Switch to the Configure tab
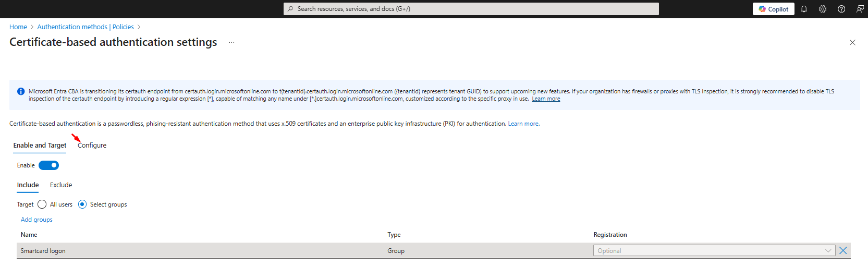Viewport: 868px width, 266px height. click(x=92, y=146)
